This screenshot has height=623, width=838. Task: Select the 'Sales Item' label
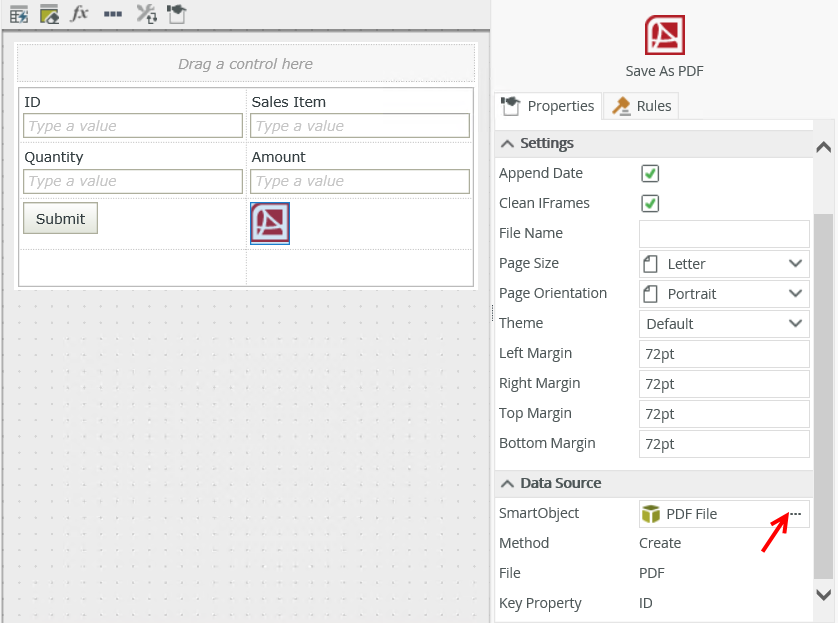tap(289, 102)
